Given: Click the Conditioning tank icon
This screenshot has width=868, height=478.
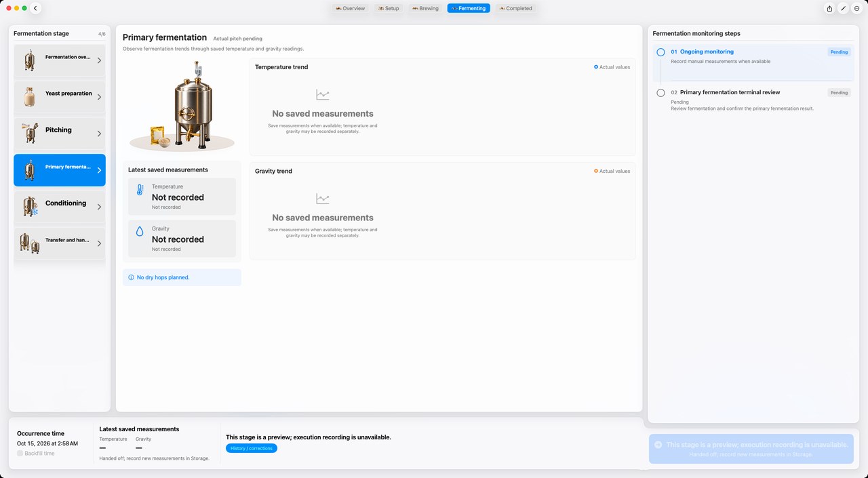Looking at the screenshot, I should click(x=30, y=206).
